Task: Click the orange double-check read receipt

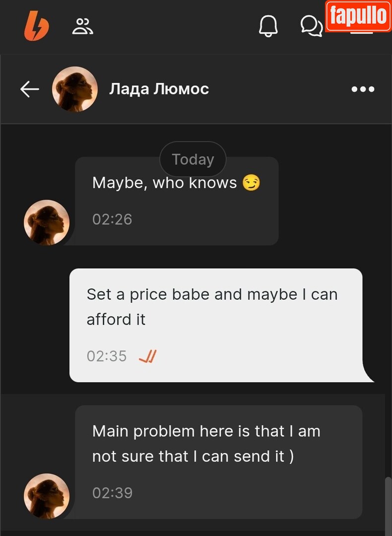Action: [x=148, y=356]
